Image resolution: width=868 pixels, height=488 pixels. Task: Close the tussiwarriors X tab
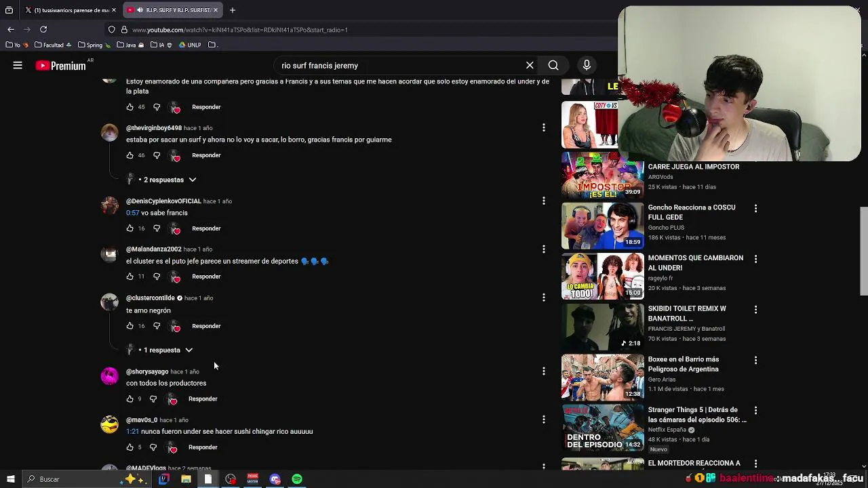point(114,10)
